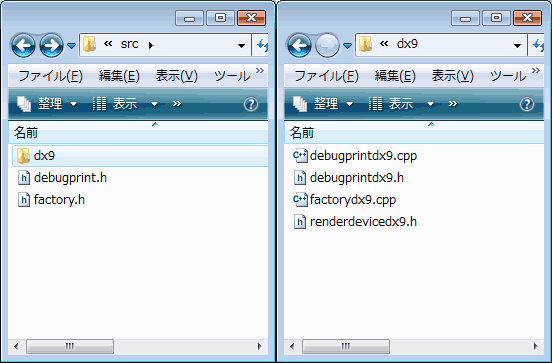
Task: Select debugprintdx9.h file
Action: pyautogui.click(x=348, y=178)
